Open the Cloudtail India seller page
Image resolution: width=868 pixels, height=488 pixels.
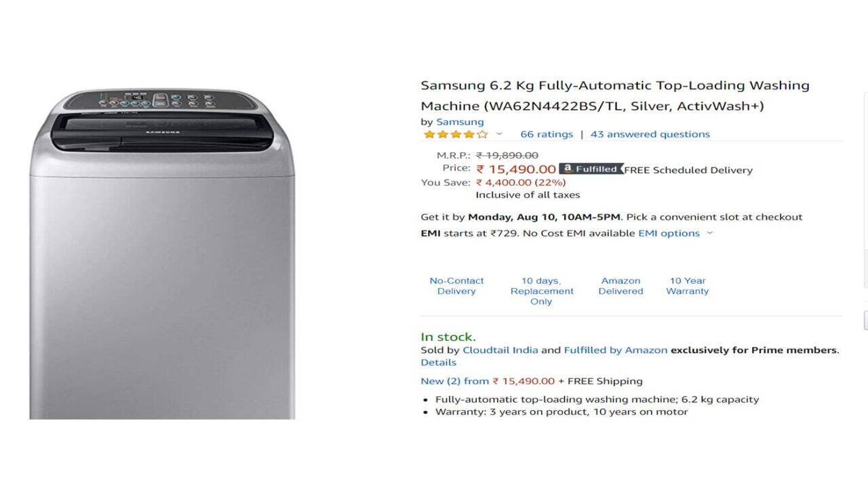[500, 350]
